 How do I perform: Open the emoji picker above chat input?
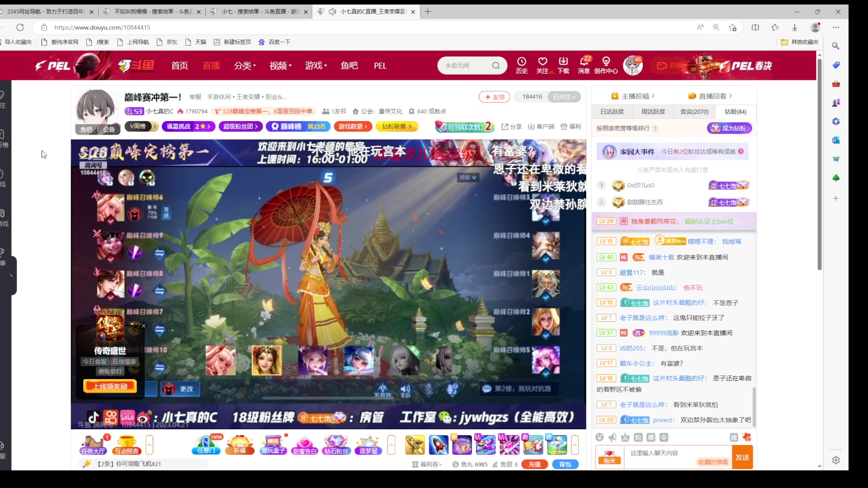pos(600,437)
